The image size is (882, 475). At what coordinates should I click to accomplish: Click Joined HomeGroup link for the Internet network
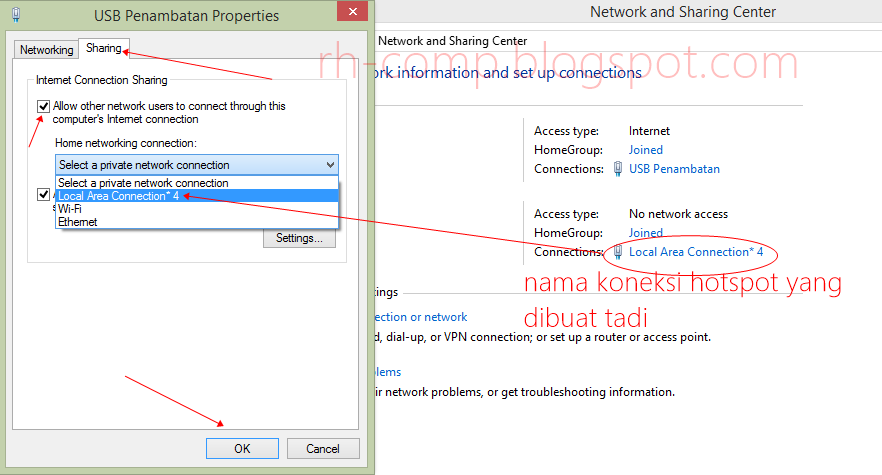click(x=646, y=150)
